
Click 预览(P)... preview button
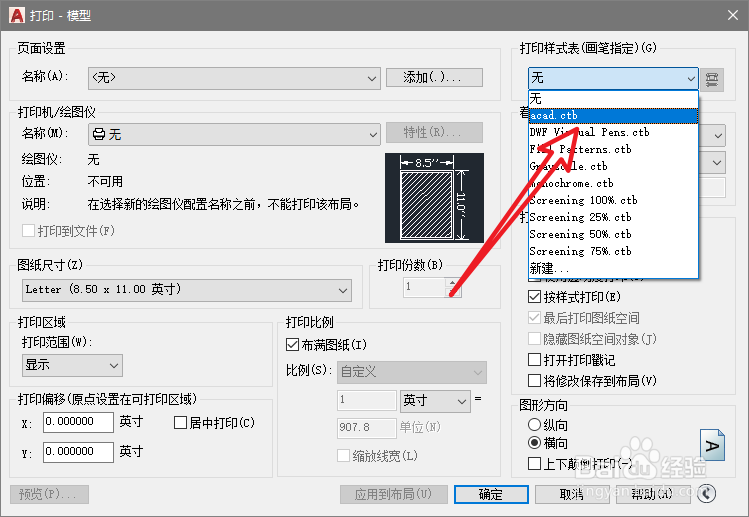click(x=49, y=494)
